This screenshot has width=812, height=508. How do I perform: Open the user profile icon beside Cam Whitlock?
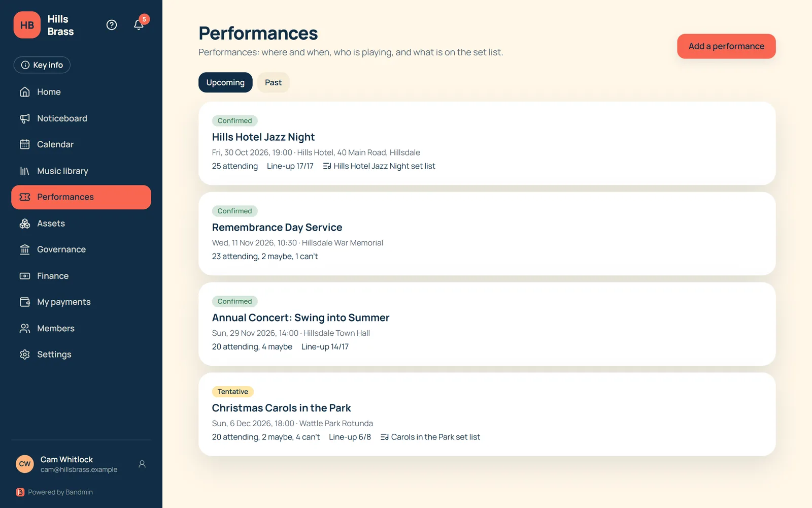tap(142, 464)
